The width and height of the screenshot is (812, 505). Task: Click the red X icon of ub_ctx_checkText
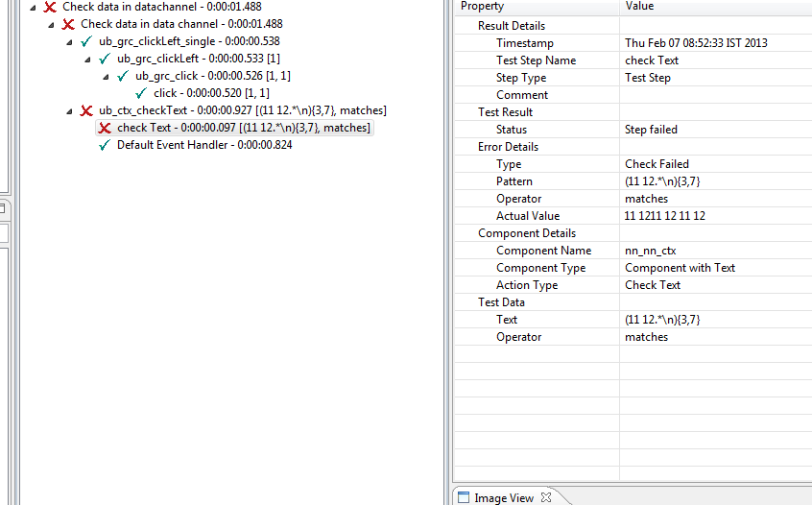coord(86,110)
